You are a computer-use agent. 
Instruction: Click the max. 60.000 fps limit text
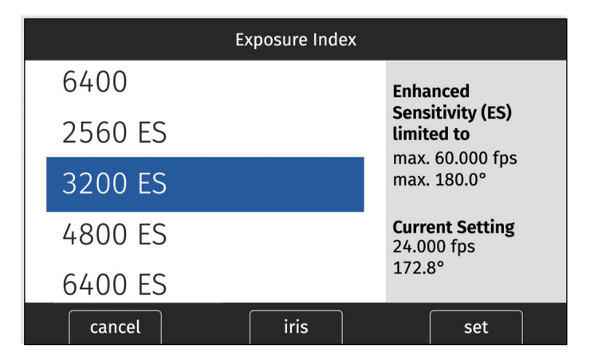(x=455, y=158)
